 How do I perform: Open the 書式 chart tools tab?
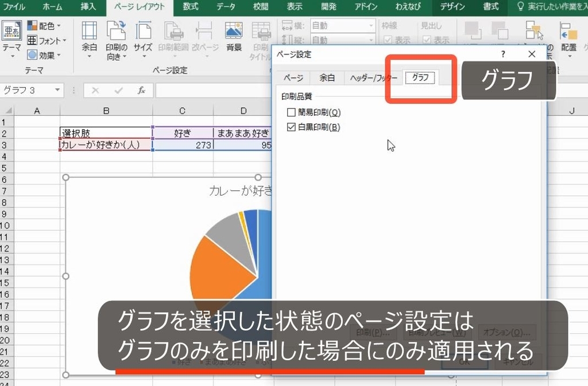tap(491, 7)
